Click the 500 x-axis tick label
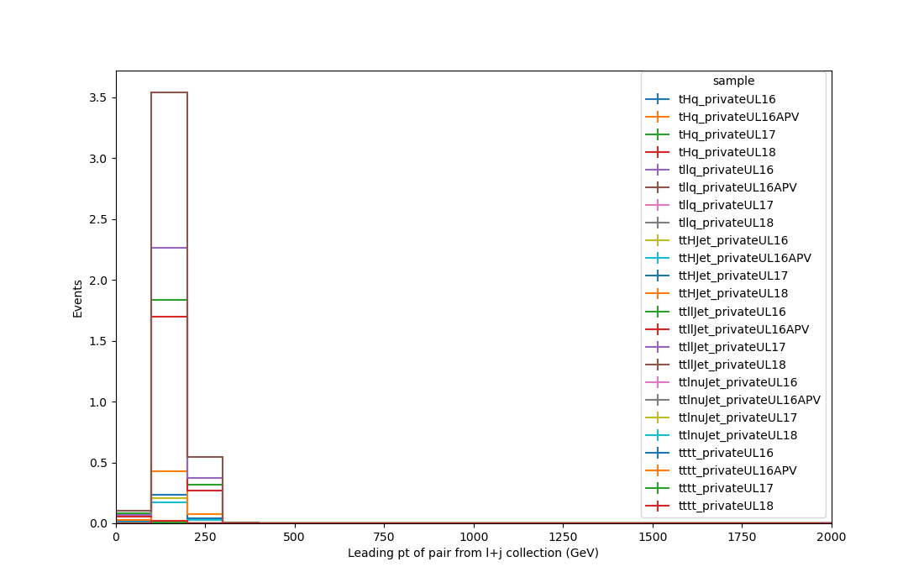 coord(294,538)
